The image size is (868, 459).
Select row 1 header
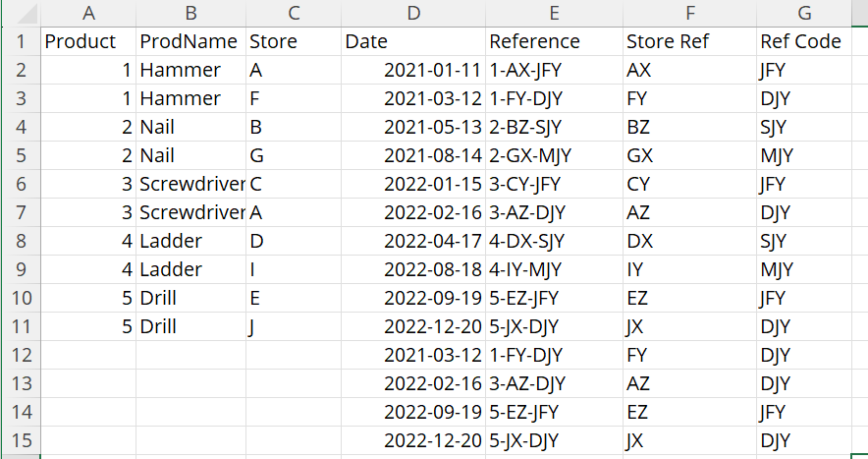click(21, 41)
